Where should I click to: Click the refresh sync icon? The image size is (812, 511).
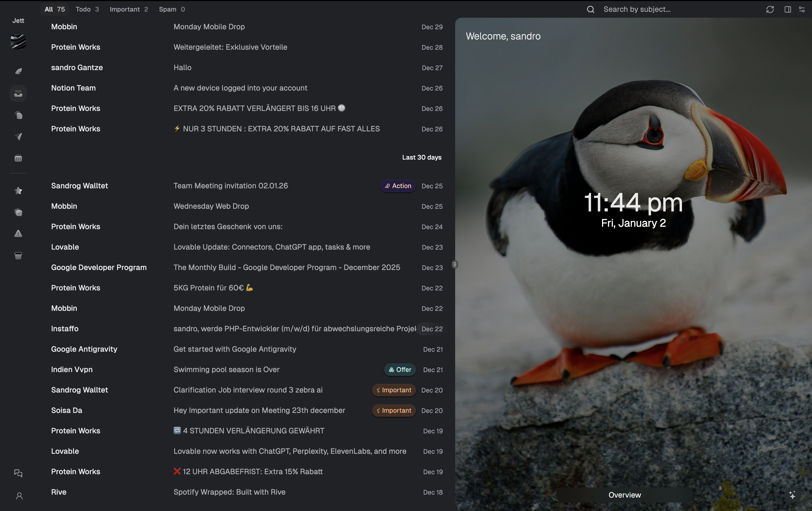click(770, 9)
